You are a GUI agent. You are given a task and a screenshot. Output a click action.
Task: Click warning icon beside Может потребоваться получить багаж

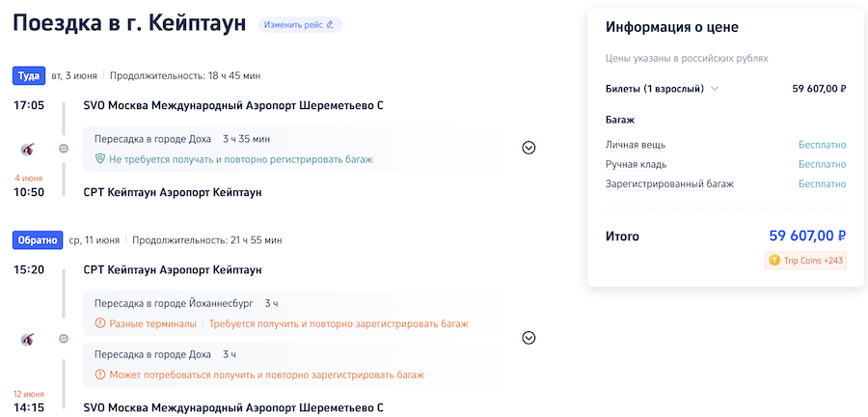click(100, 375)
